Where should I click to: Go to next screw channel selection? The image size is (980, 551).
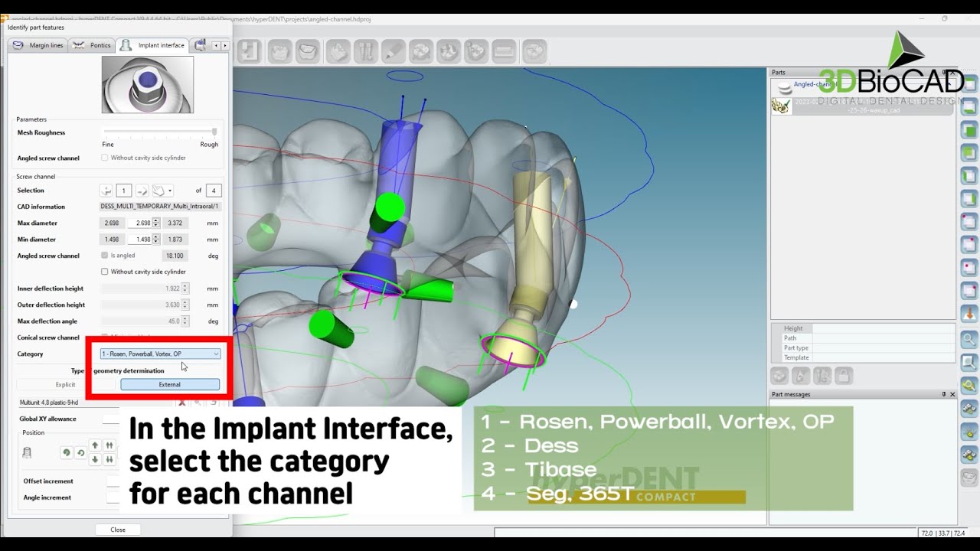tap(142, 191)
